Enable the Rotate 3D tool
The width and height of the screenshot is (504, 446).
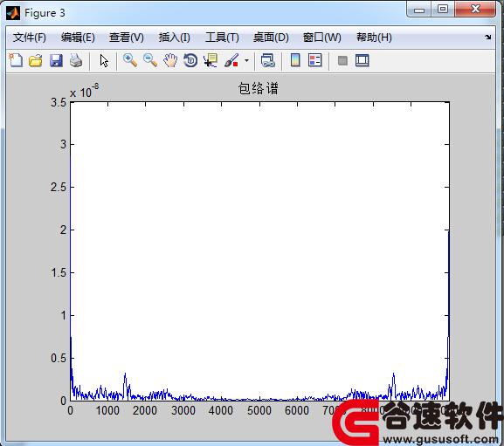(190, 60)
